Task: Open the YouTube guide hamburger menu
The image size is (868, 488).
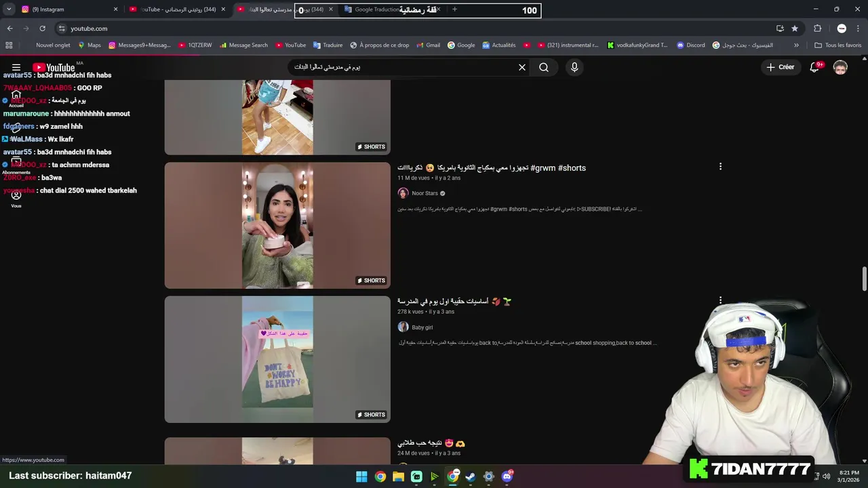Action: (16, 67)
